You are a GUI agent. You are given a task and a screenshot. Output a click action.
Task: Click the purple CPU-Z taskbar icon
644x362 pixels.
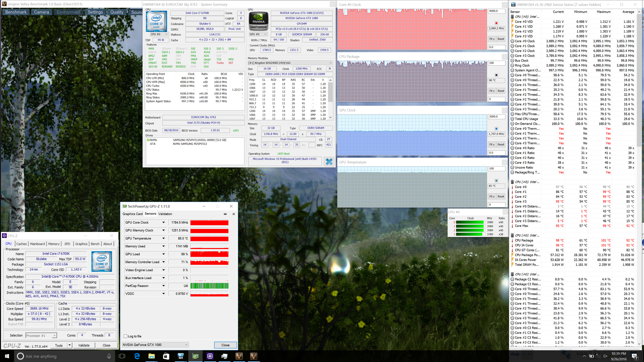[x=210, y=356]
